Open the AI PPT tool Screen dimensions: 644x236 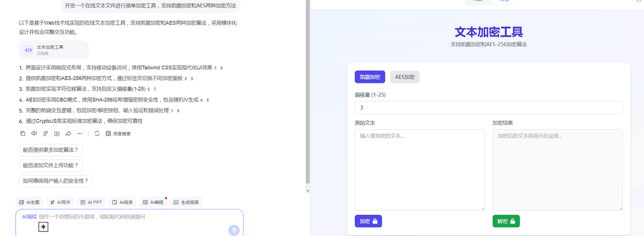click(91, 202)
